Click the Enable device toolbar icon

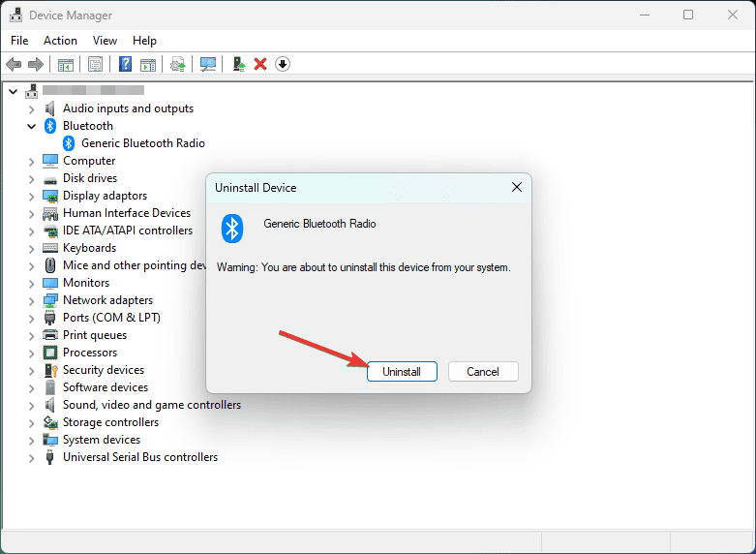[239, 64]
